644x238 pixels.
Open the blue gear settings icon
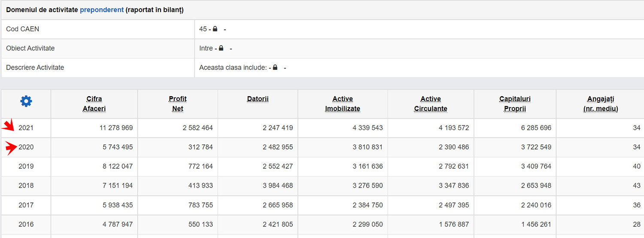pos(26,101)
